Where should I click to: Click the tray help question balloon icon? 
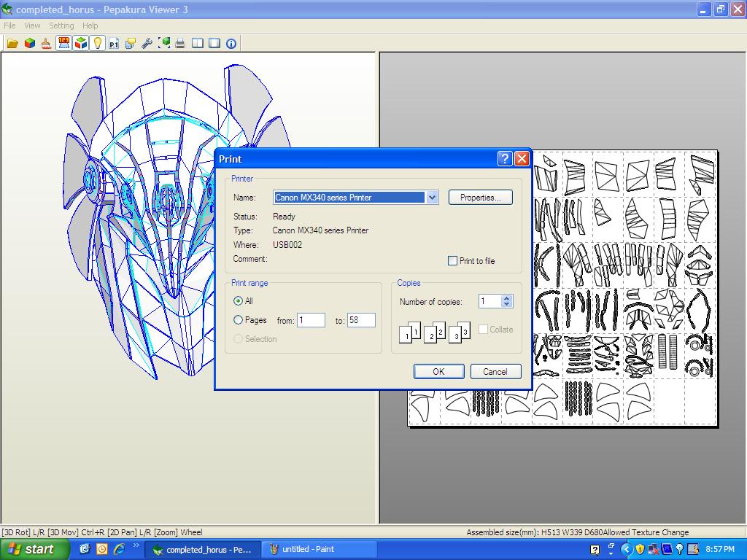coord(595,550)
